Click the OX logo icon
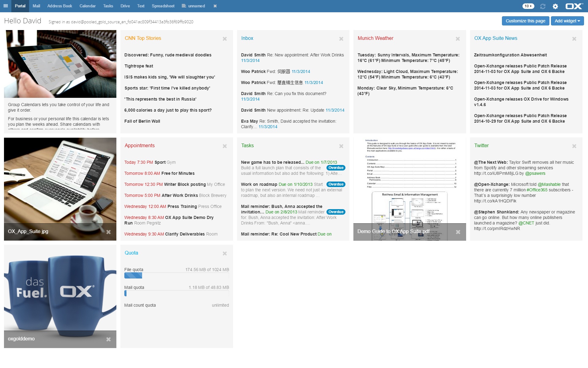The height and width of the screenshot is (368, 588). (574, 6)
